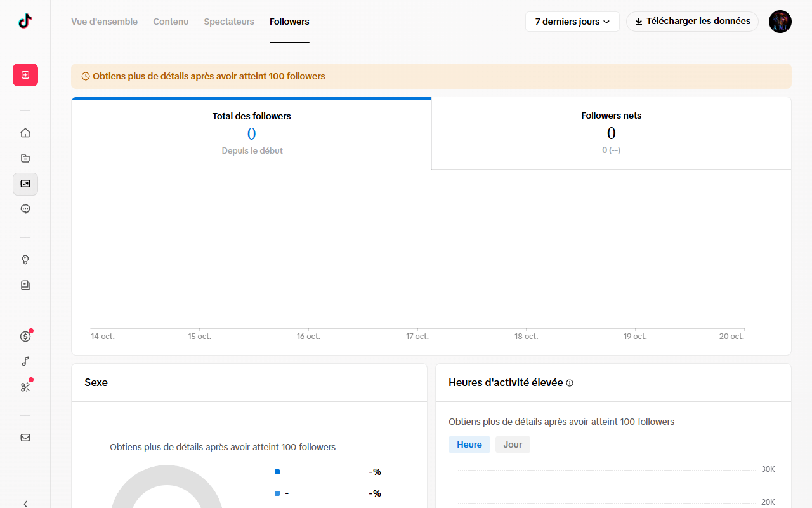Open the posts folder icon in sidebar
Screen dimensions: 812x508
pos(25,158)
